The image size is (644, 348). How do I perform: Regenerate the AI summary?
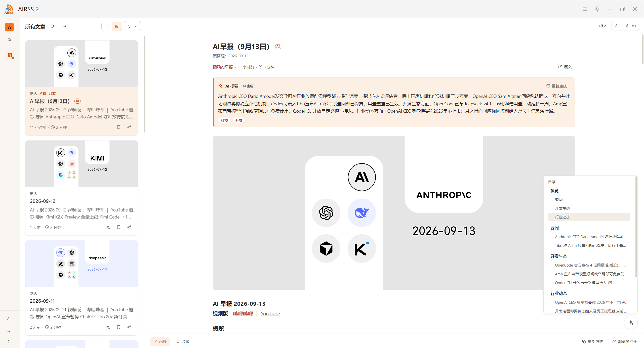click(556, 86)
